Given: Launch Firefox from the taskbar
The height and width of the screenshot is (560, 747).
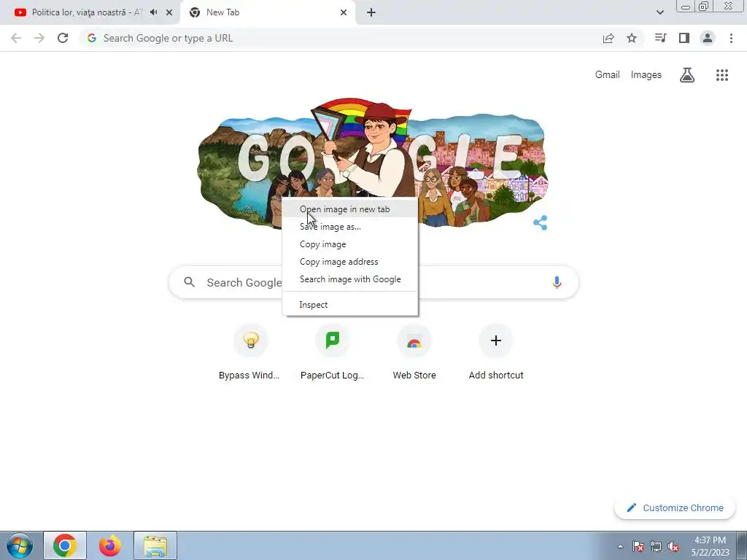Looking at the screenshot, I should point(110,545).
